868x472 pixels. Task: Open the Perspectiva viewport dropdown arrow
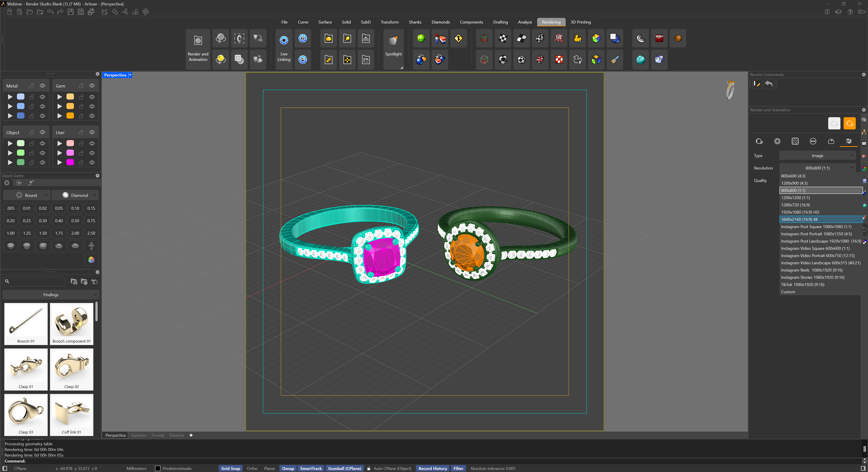coord(130,75)
